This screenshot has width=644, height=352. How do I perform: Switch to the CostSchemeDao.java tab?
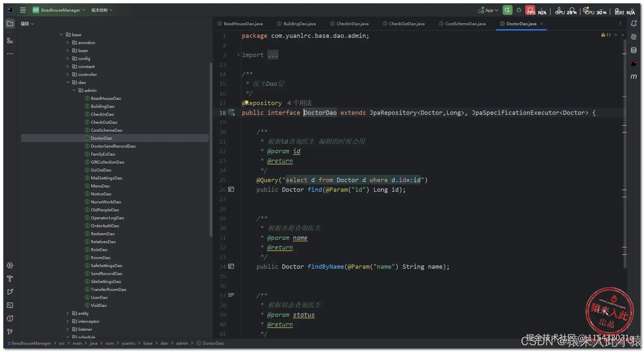(462, 24)
